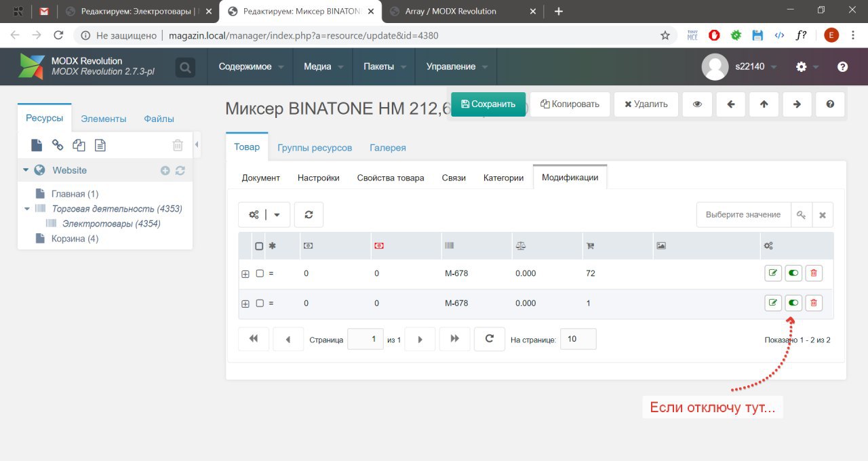Screen dimensions: 868x461
Task: Clear the filter with X icon
Action: tap(822, 215)
